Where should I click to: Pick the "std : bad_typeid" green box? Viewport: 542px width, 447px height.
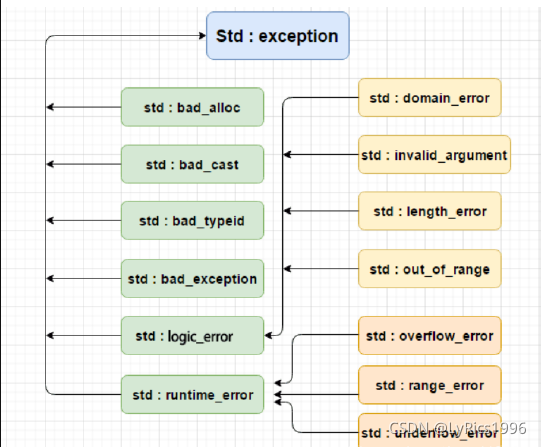[x=193, y=221]
